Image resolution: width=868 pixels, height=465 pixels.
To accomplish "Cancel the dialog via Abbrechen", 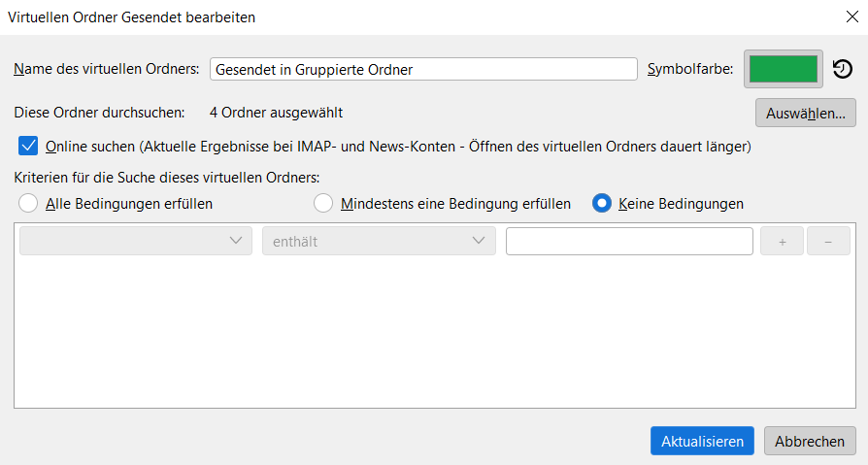I will (x=810, y=441).
